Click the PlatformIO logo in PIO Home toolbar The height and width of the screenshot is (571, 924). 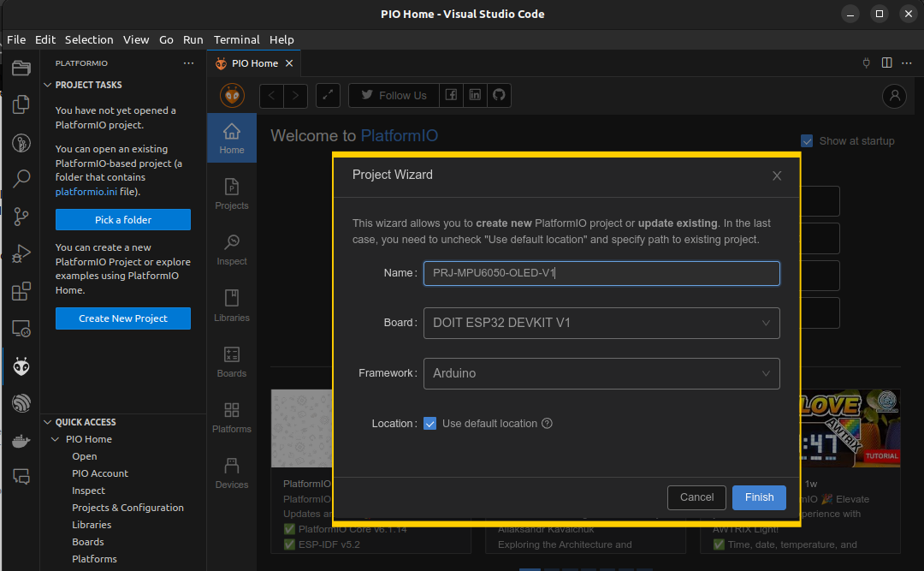click(x=232, y=95)
